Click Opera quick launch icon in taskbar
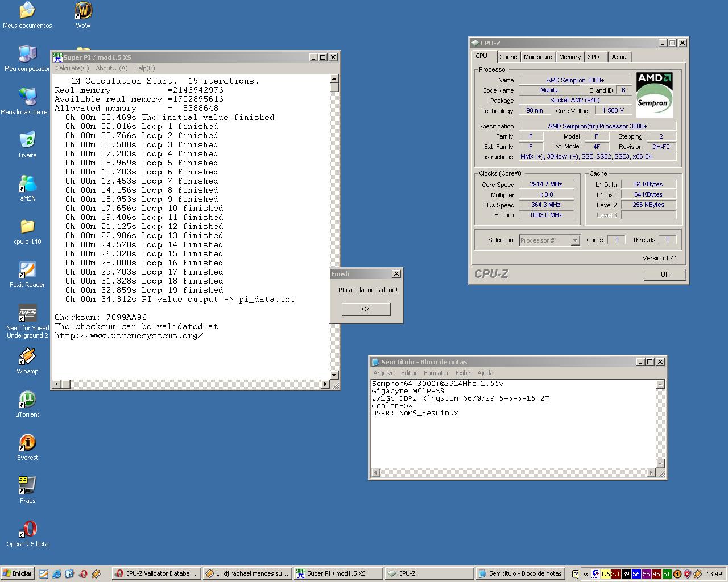The image size is (728, 582). click(x=83, y=574)
